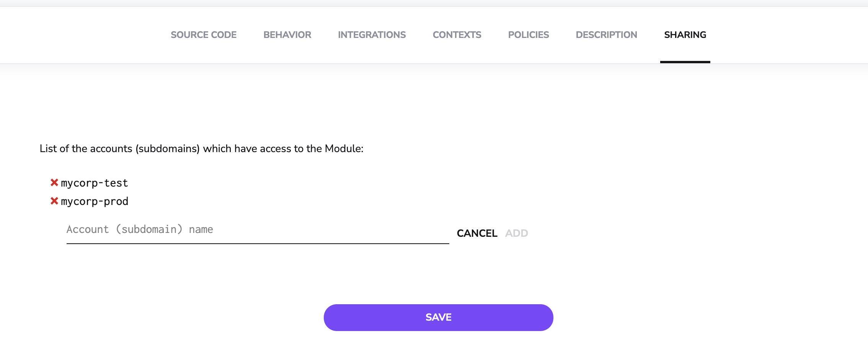The image size is (868, 341).
Task: Open the Source Code tab
Action: 204,35
